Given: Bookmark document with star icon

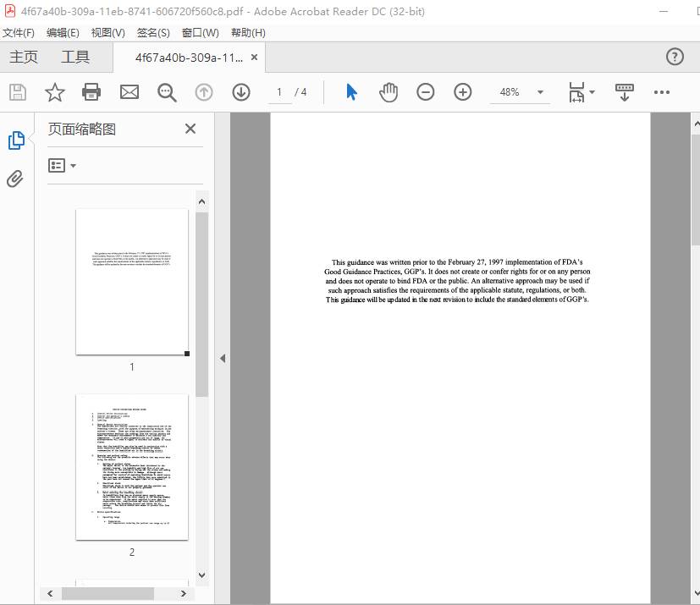Looking at the screenshot, I should tap(55, 92).
